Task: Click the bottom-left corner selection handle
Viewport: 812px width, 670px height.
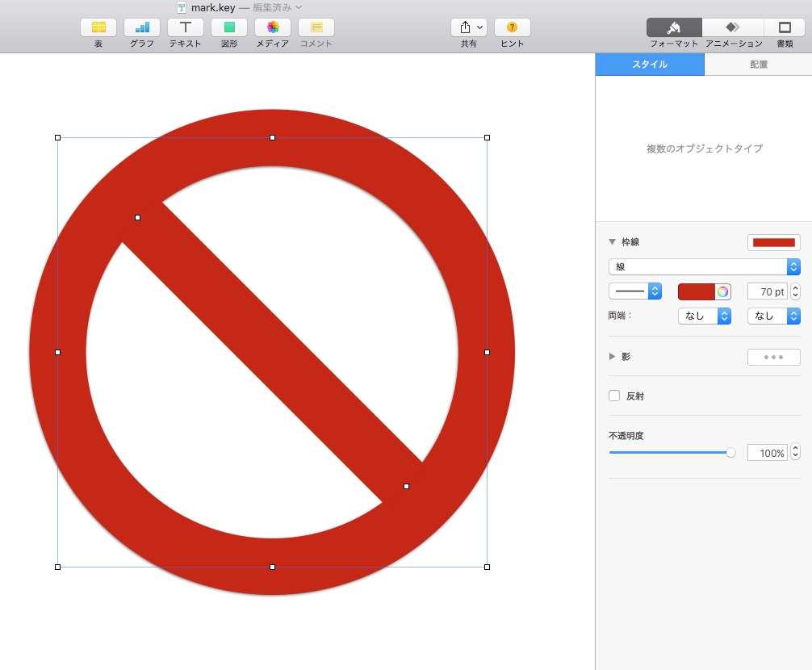Action: pos(57,567)
